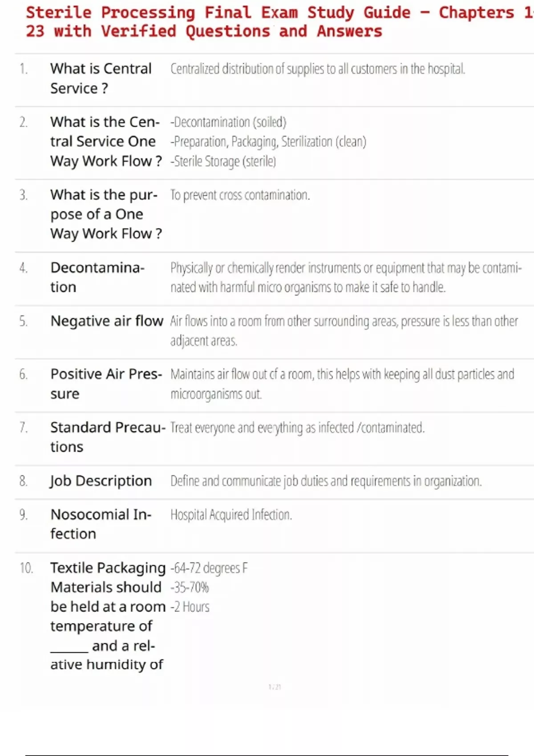Viewport: 534px width, 756px height.
Task: Click 'Treat everyone and everything as infected' answer
Action: tap(297, 428)
